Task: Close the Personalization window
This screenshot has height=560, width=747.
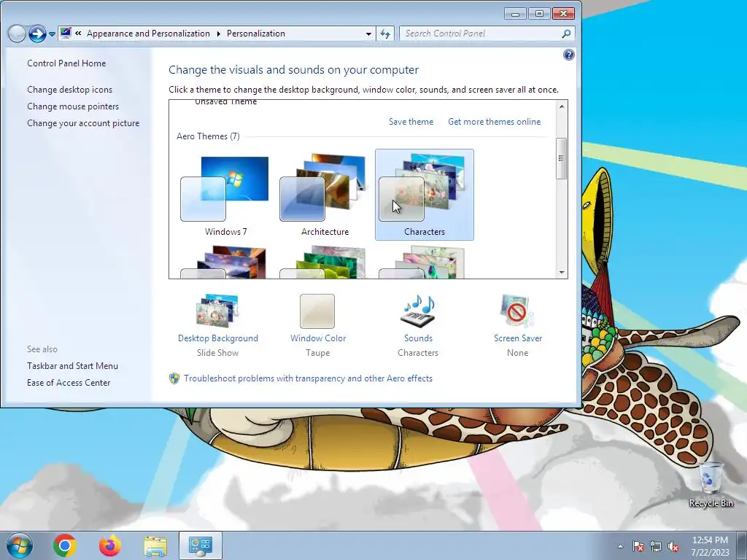Action: pos(563,14)
